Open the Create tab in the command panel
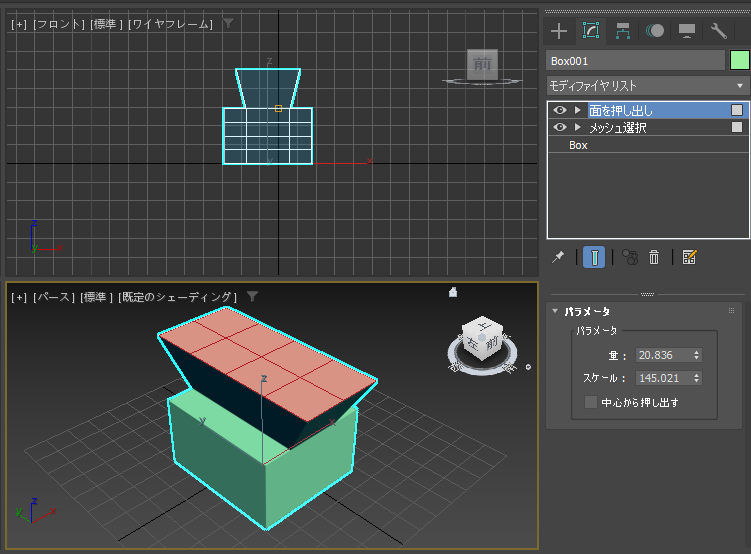751x554 pixels. (x=559, y=31)
